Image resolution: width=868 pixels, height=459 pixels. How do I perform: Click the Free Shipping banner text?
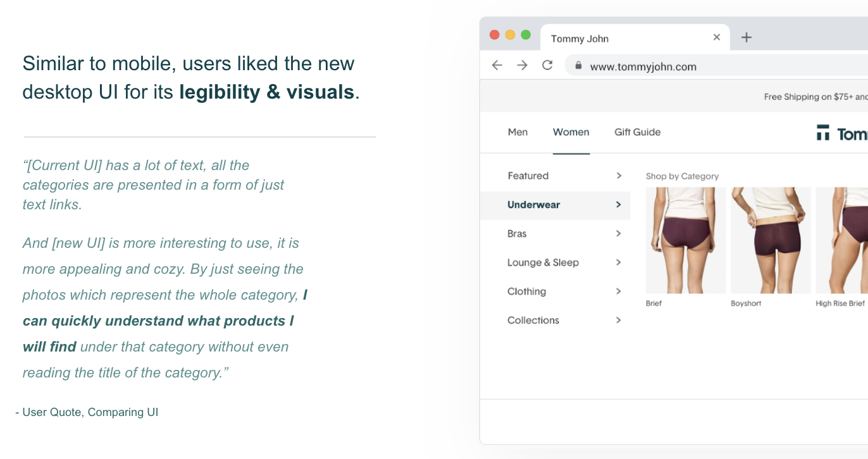pyautogui.click(x=815, y=97)
